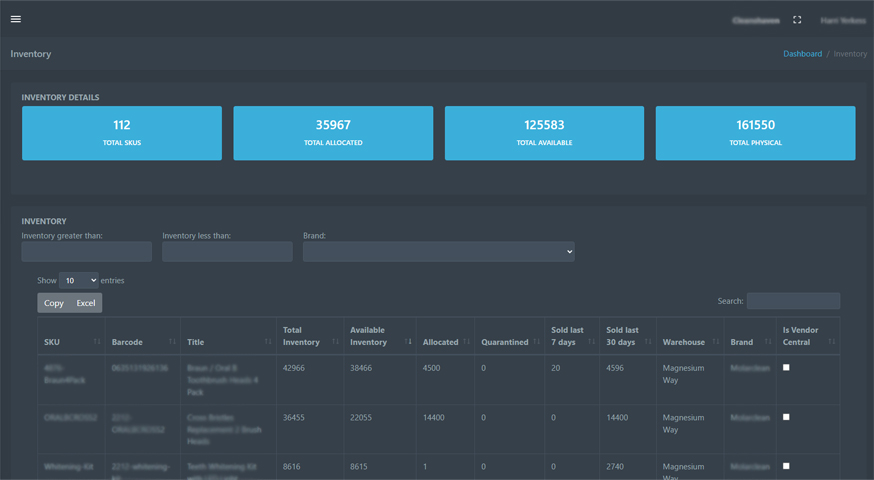Go to Dashboard via breadcrumb
This screenshot has width=874, height=480.
802,54
